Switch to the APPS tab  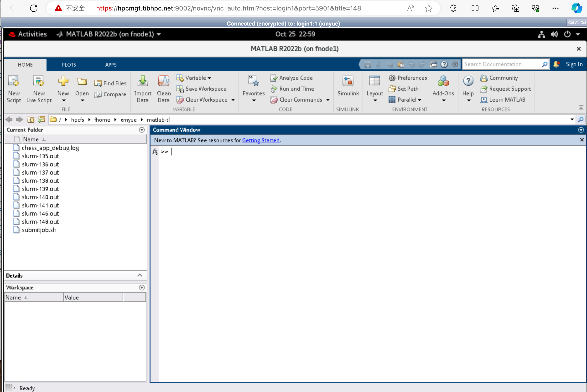tap(111, 65)
